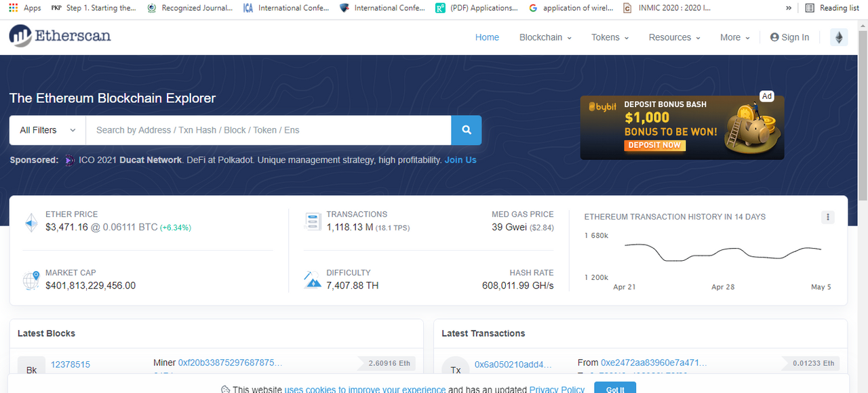
Task: Click the 1,118.13 M transactions value
Action: (x=350, y=227)
